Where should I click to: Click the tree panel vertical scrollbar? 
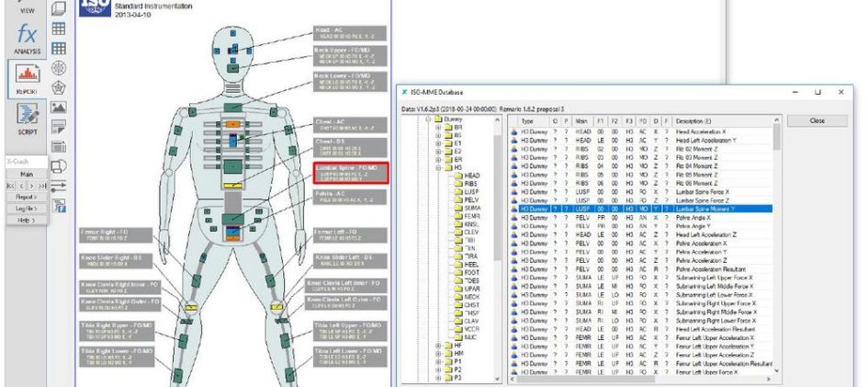tap(498, 249)
